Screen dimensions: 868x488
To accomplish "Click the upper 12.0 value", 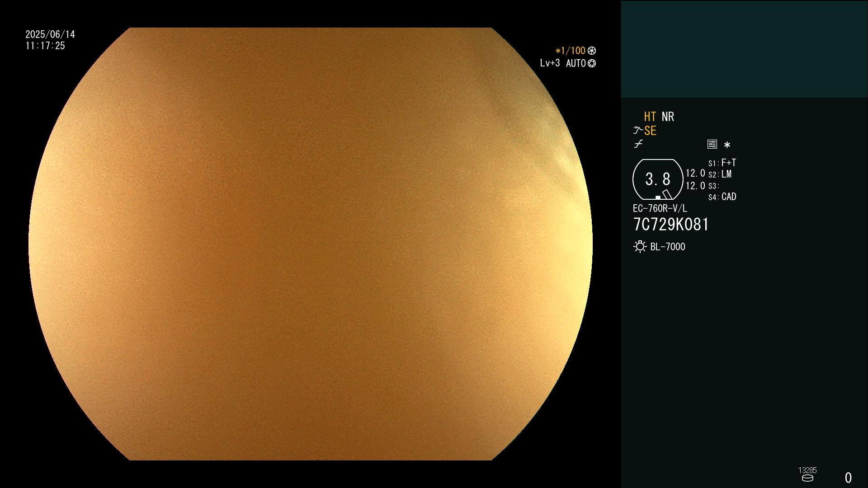I will [x=695, y=174].
